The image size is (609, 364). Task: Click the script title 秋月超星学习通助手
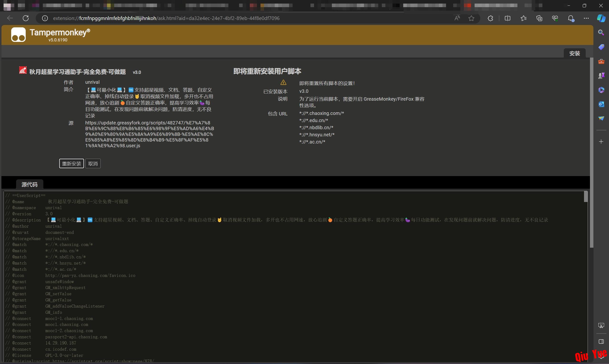[x=78, y=72]
